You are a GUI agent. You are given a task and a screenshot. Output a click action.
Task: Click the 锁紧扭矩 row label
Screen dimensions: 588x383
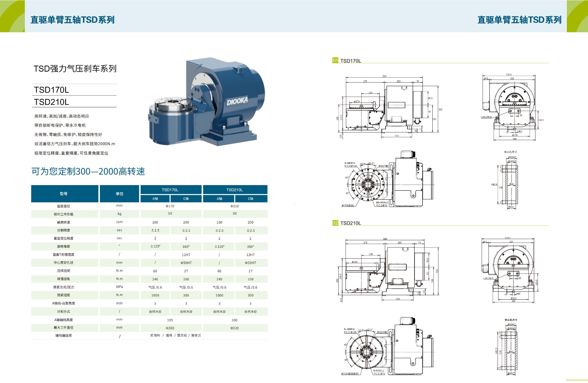point(64,295)
